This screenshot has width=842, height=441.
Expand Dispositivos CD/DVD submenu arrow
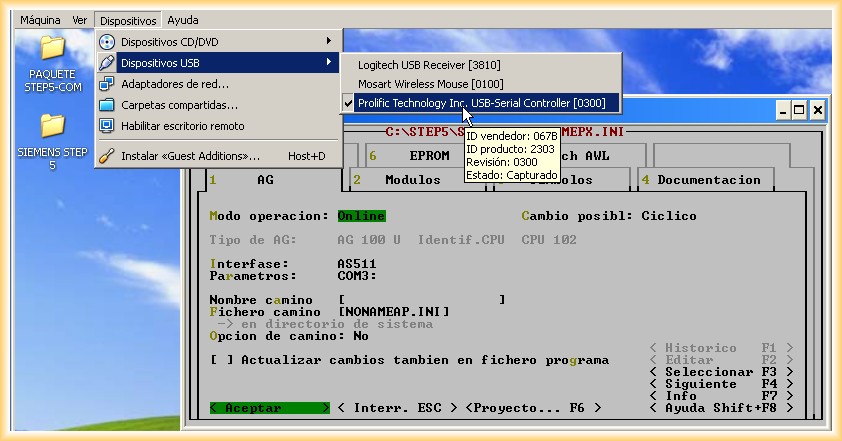tap(328, 41)
